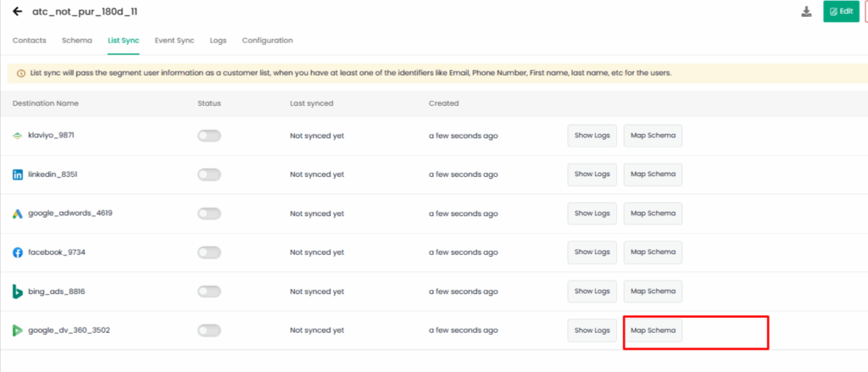Click the Google DV 360 logo icon
Viewport: 868px width, 372px height.
18,330
